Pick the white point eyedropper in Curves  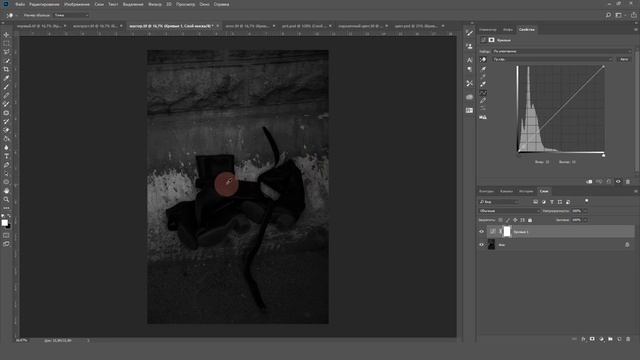[x=483, y=84]
